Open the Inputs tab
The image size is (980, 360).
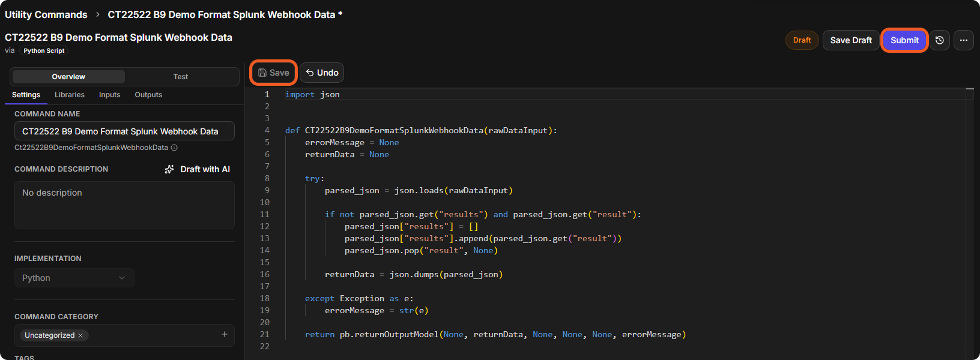pyautogui.click(x=110, y=95)
